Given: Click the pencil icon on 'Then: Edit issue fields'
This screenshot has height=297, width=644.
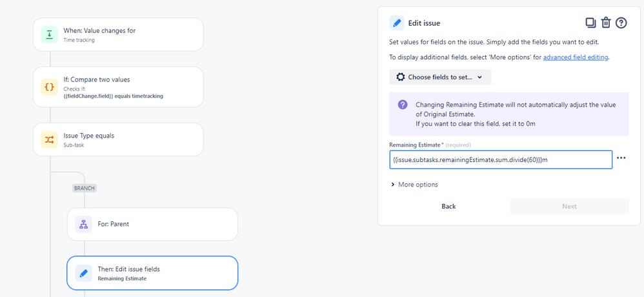Looking at the screenshot, I should point(83,273).
